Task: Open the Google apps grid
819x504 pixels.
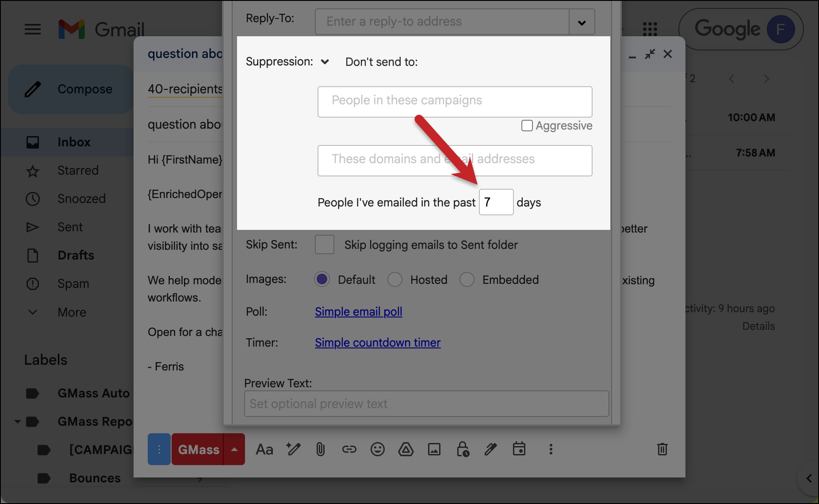Action: (650, 29)
